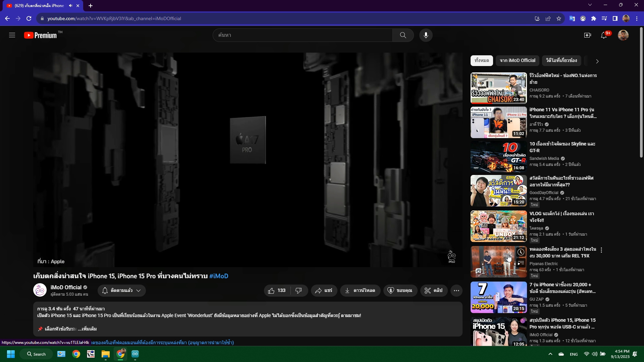
Task: Share this page from address bar
Action: coord(548,18)
